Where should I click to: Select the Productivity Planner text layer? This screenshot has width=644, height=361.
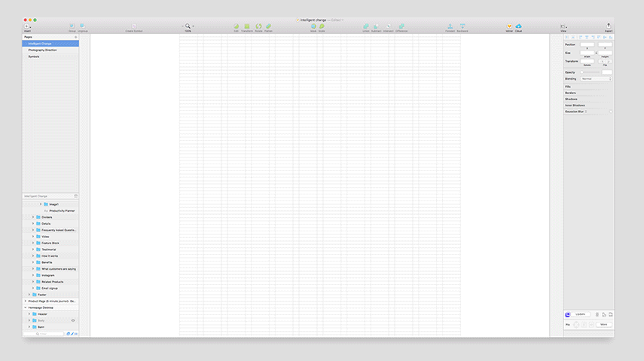pyautogui.click(x=50, y=210)
